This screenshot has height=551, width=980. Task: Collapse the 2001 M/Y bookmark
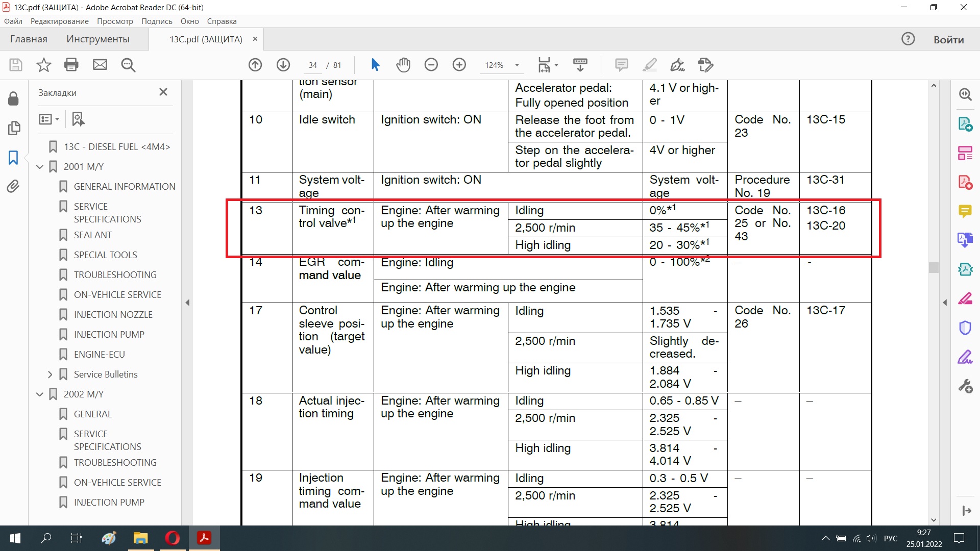(x=40, y=167)
